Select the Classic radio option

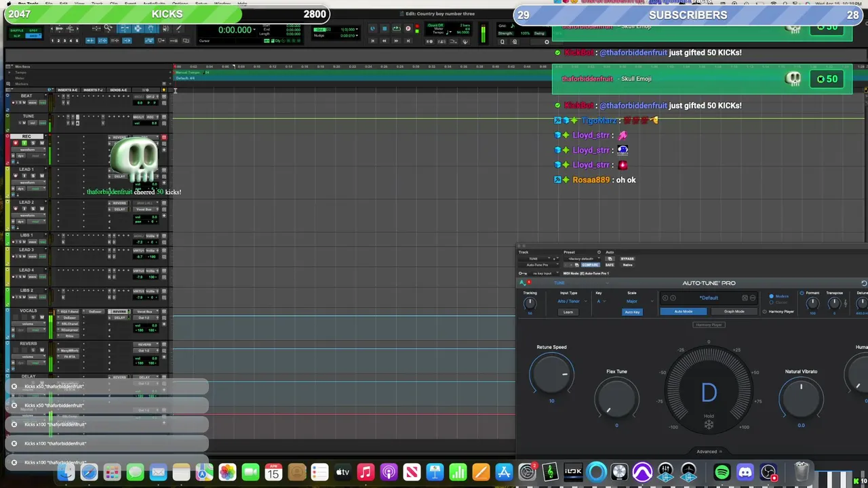(x=771, y=302)
